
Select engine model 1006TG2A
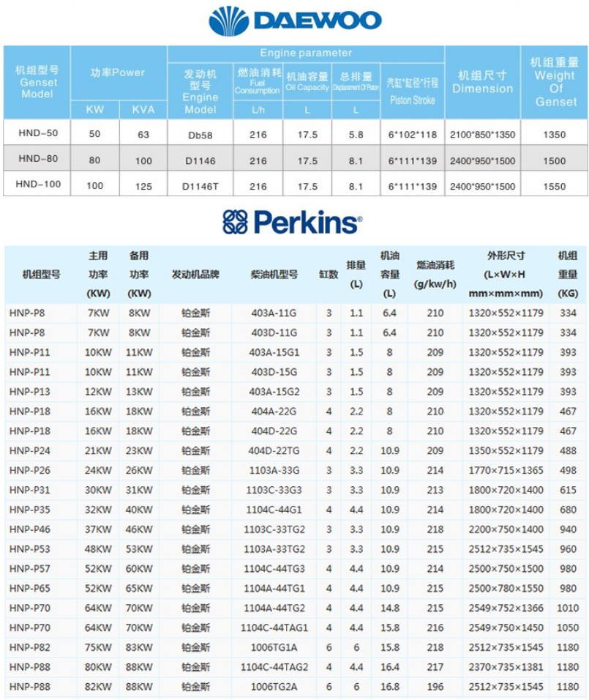[274, 687]
